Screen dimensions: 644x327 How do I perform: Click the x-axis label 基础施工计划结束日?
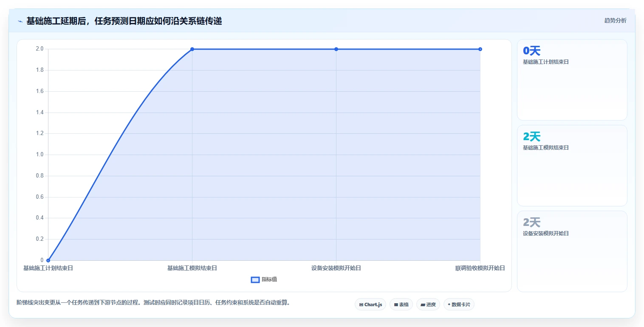pyautogui.click(x=48, y=268)
